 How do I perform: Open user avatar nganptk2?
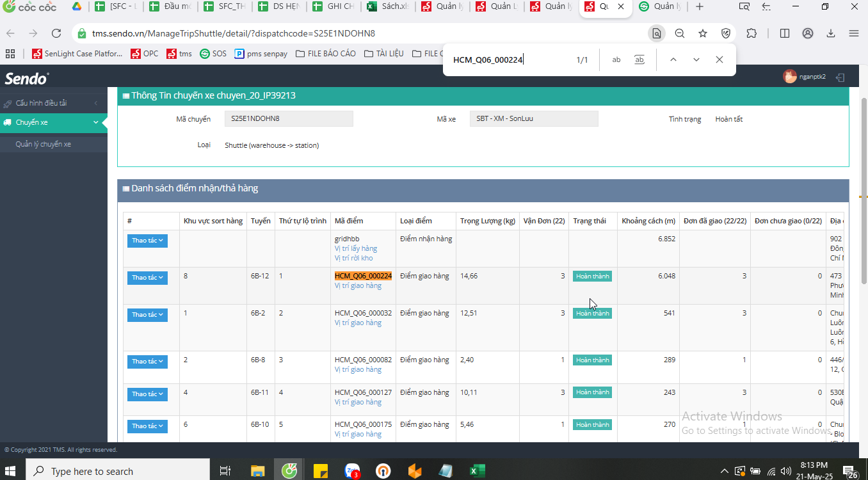(x=790, y=77)
